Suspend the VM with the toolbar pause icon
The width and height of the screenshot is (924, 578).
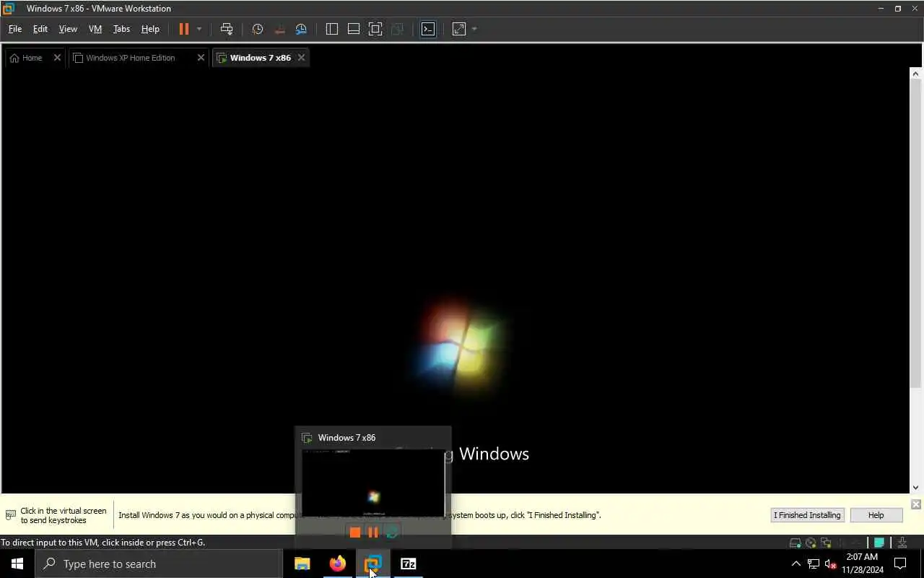point(183,29)
